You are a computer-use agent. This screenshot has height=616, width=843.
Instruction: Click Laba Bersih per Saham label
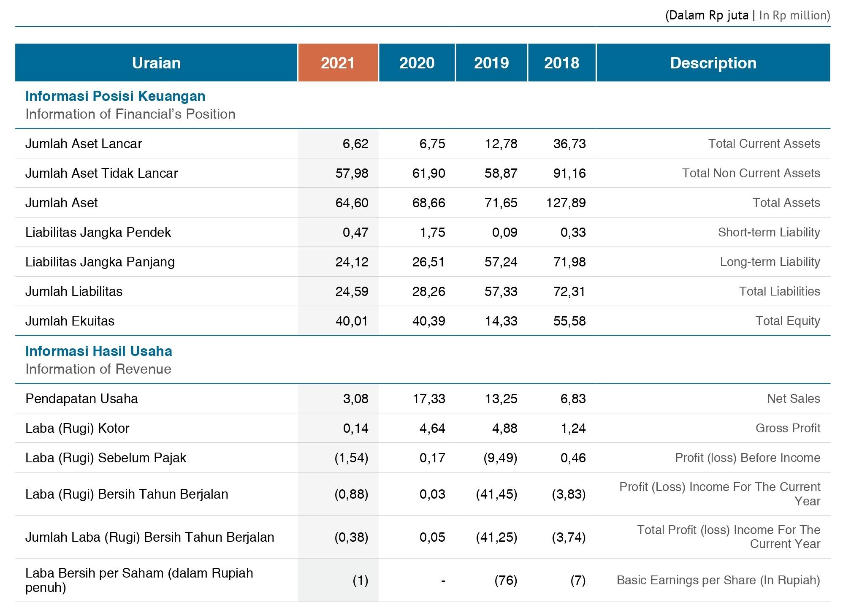tap(139, 580)
